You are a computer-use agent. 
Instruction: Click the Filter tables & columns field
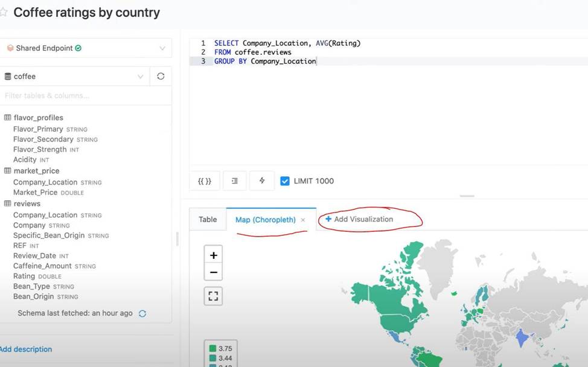point(86,95)
